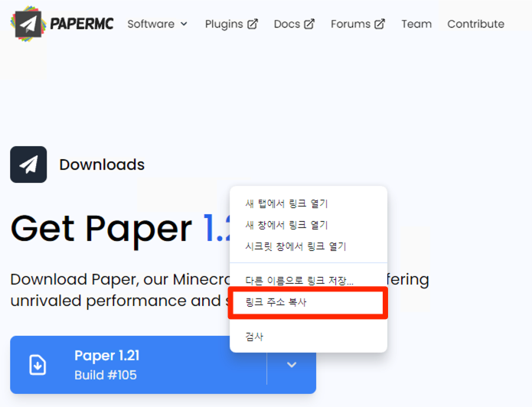Click the external link icon beside Forums
The width and height of the screenshot is (532, 407).
[380, 24]
